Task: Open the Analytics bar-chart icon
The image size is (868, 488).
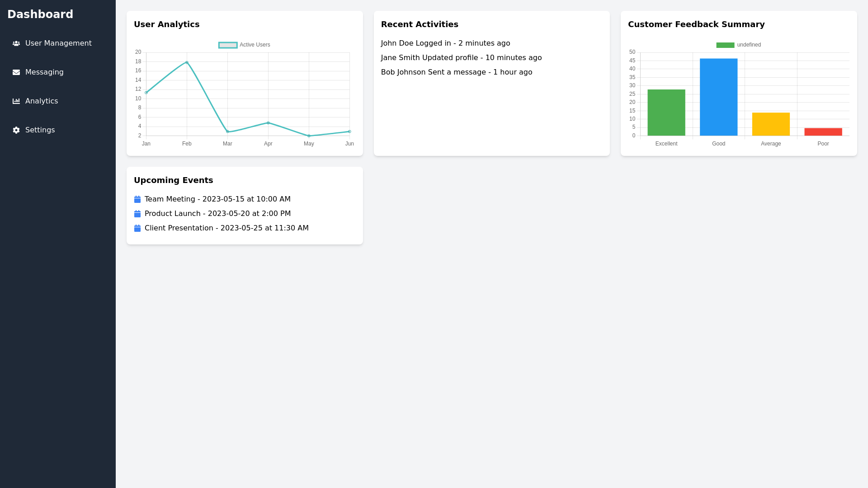Action: [16, 101]
